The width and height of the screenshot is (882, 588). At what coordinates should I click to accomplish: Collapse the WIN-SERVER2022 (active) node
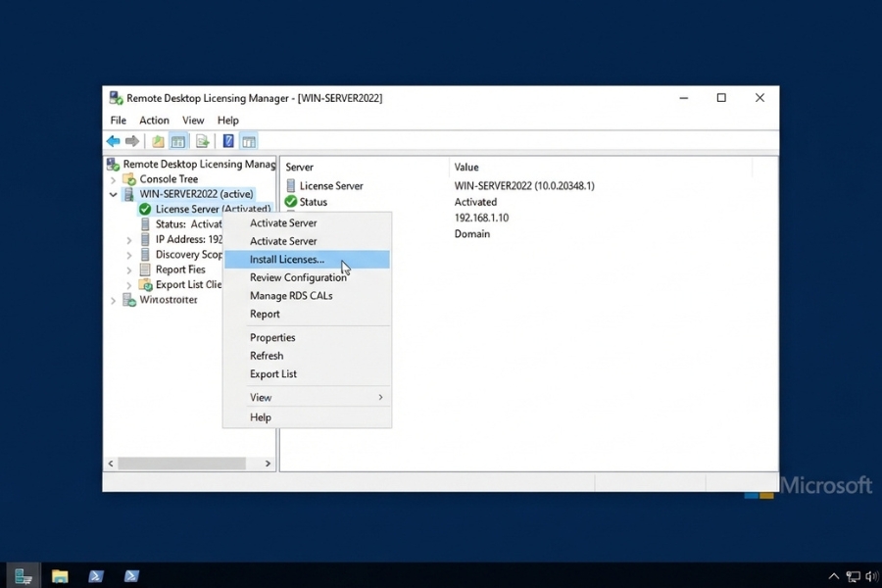tap(113, 195)
